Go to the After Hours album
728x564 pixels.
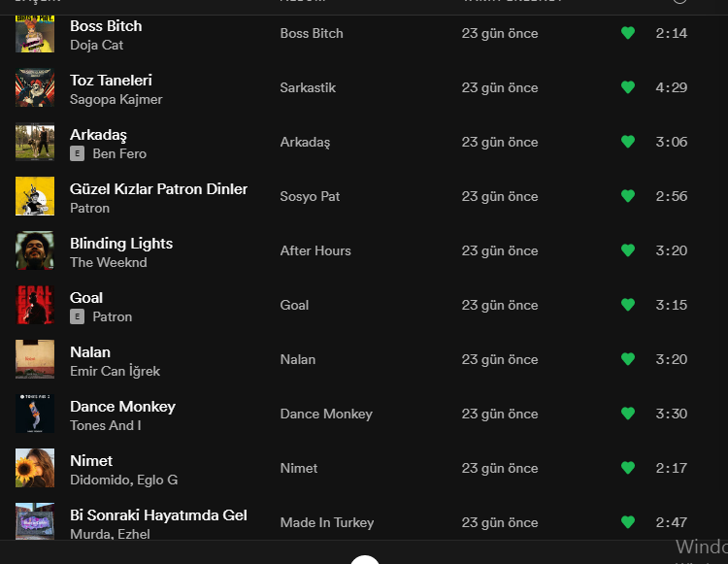click(x=315, y=250)
